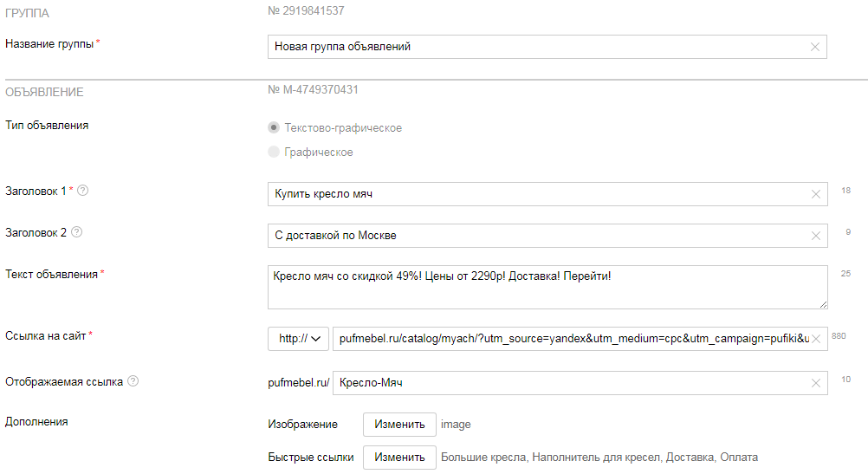Open help icon next to Заголовок 2

77,232
